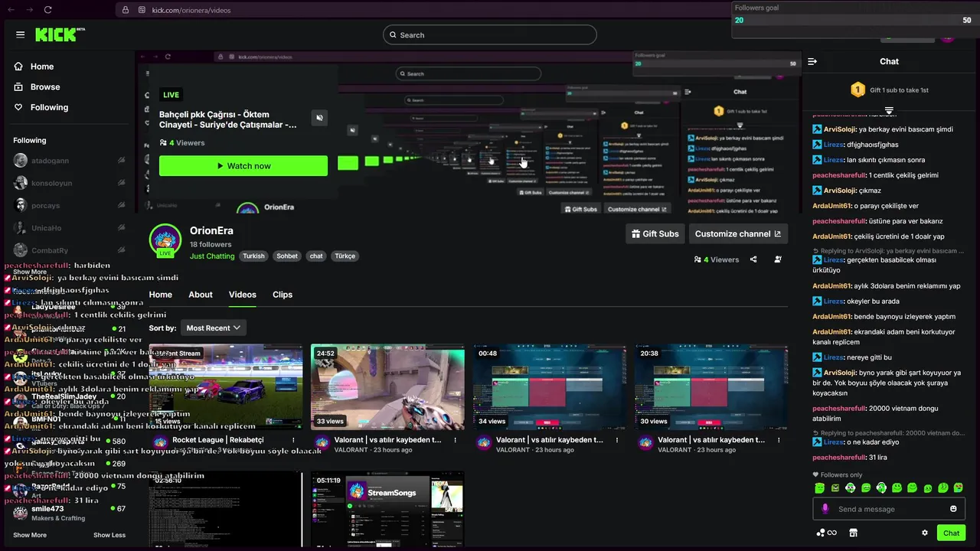Open the 20:38 Valorant video thumbnail
Viewport: 980px width, 551px height.
pyautogui.click(x=710, y=387)
